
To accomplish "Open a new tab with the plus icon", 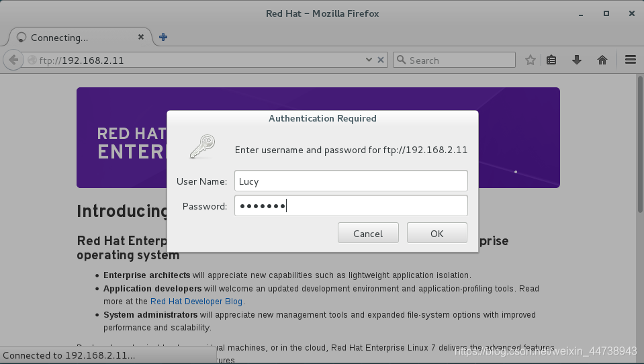I will point(163,37).
